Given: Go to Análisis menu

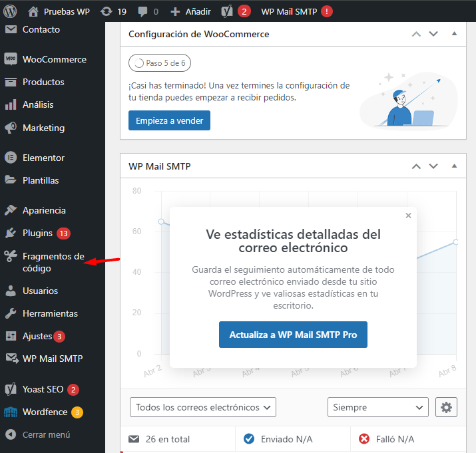Looking at the screenshot, I should coord(38,104).
